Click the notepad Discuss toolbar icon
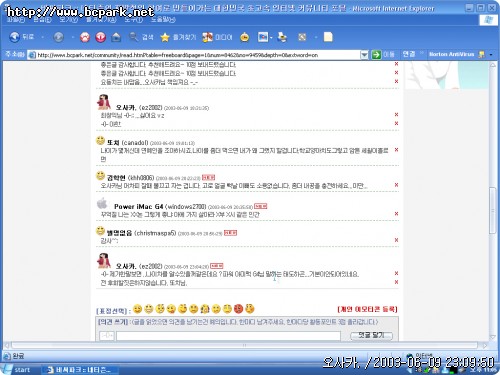The width and height of the screenshot is (500, 375). (328, 37)
